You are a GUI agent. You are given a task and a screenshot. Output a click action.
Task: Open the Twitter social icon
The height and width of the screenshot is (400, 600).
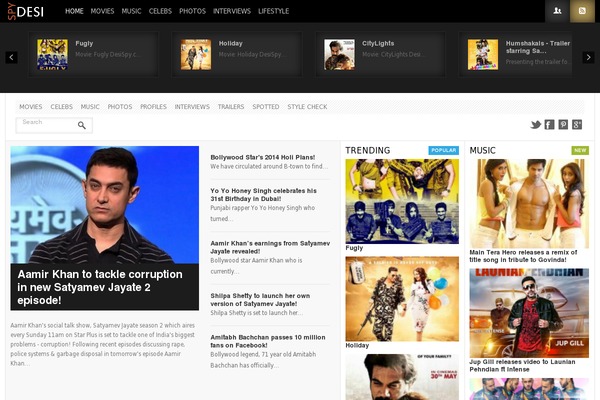pos(536,124)
